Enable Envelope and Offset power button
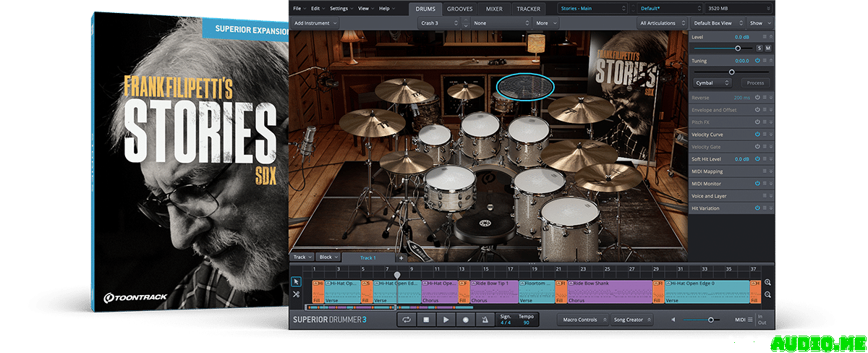Image resolution: width=868 pixels, height=353 pixels. coord(757,110)
